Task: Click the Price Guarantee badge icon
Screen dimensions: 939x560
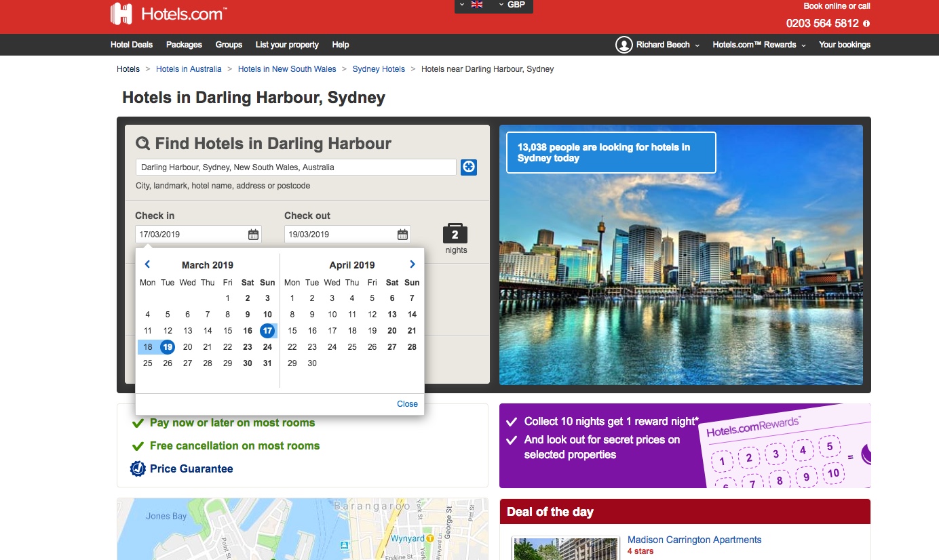Action: (x=138, y=468)
